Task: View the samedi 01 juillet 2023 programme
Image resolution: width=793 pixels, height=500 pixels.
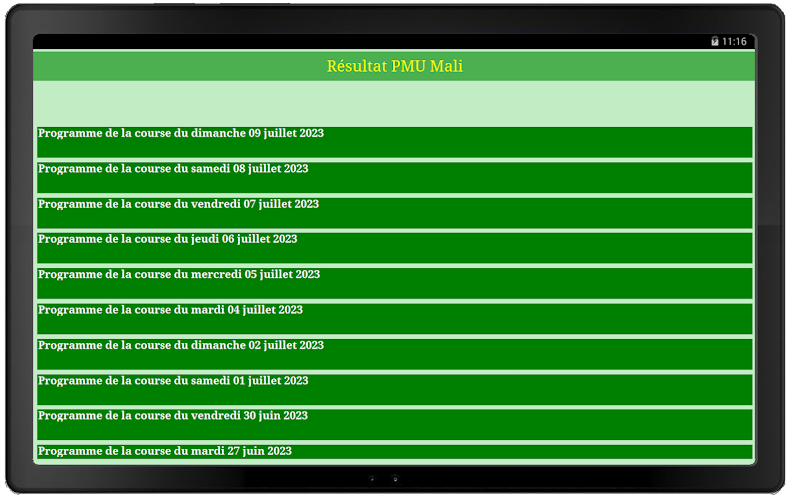Action: click(394, 389)
